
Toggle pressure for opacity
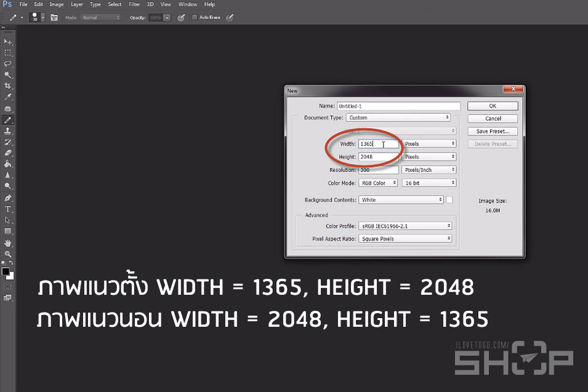pos(181,18)
